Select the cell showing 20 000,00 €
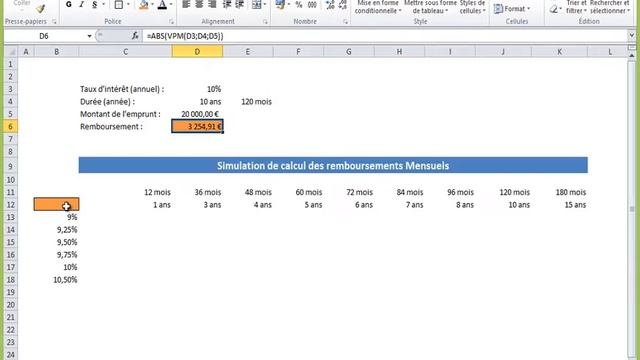This screenshot has height=360, width=640. point(197,114)
